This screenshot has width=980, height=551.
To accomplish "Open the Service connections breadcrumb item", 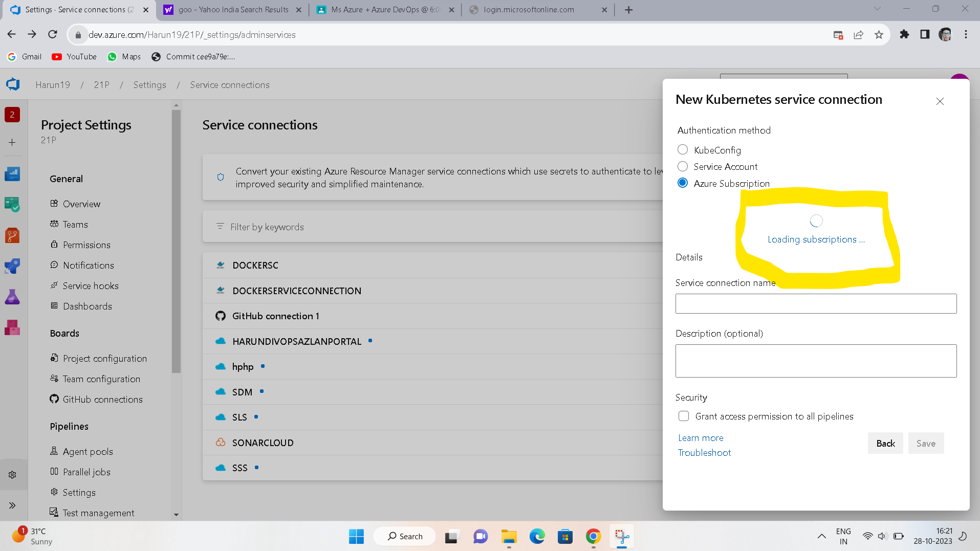I will click(x=229, y=84).
